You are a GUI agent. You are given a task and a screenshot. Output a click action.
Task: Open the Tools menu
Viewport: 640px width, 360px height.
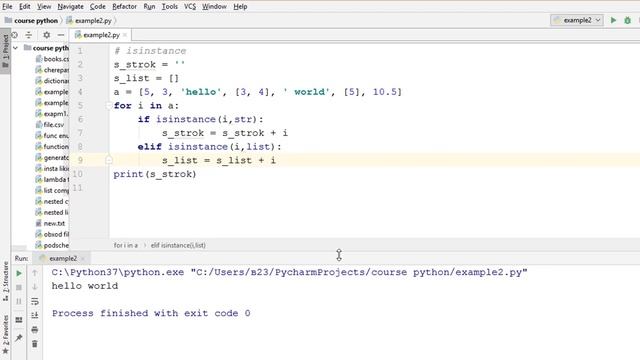tap(169, 7)
